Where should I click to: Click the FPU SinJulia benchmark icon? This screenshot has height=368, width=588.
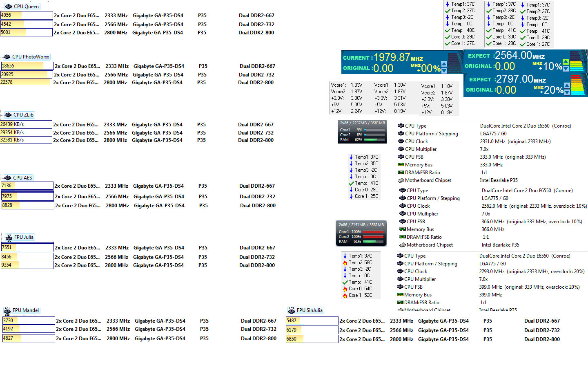click(291, 310)
